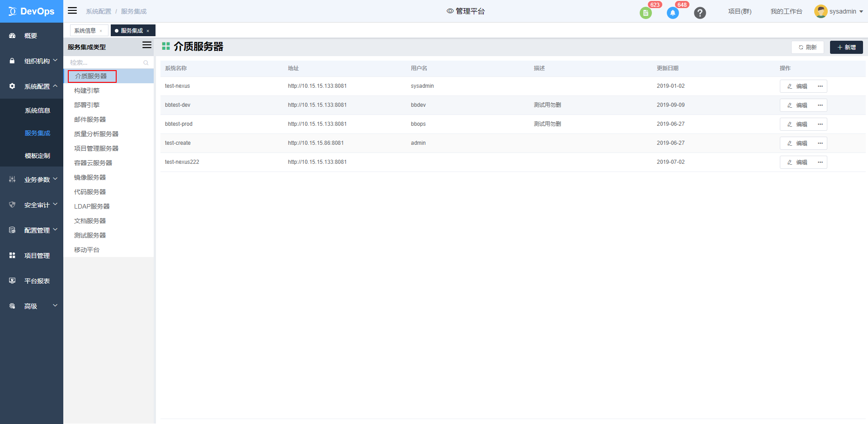The height and width of the screenshot is (424, 868).
Task: Collapse the 服务集成类型 panel with list icon
Action: (x=147, y=45)
